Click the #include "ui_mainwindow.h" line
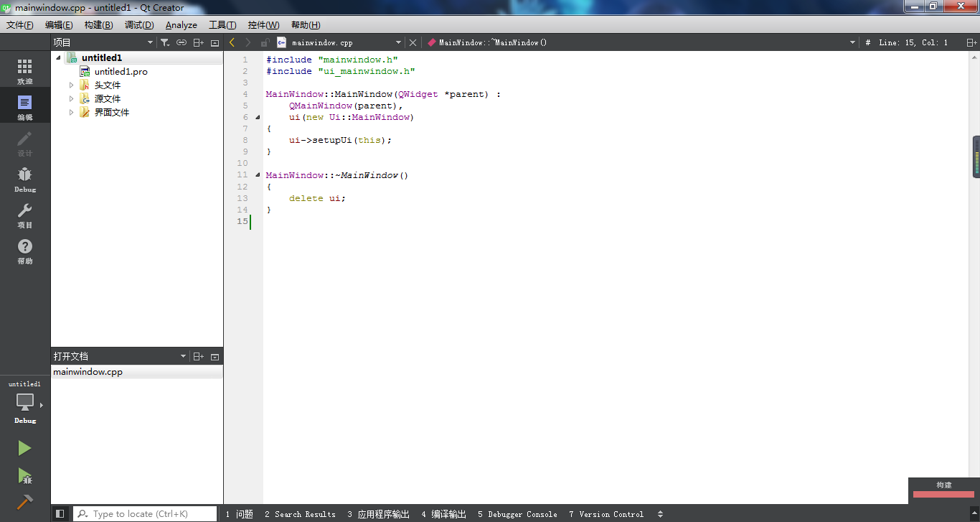Screen dimensions: 980x522 341,71
